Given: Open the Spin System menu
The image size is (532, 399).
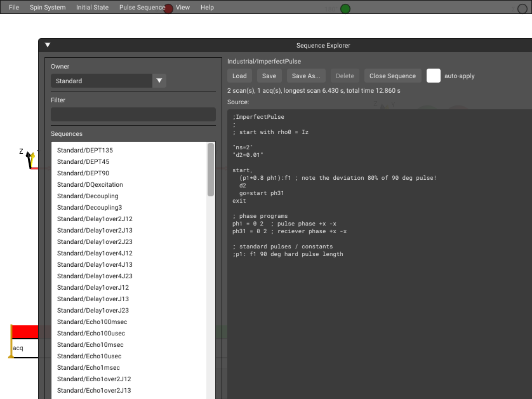Looking at the screenshot, I should pos(48,7).
